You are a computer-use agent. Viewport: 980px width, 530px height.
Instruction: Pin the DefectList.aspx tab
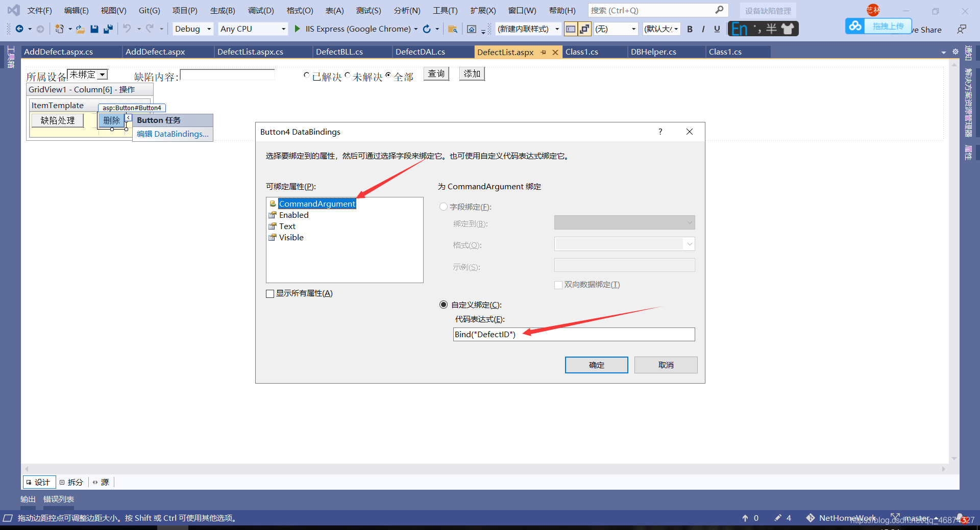(543, 52)
